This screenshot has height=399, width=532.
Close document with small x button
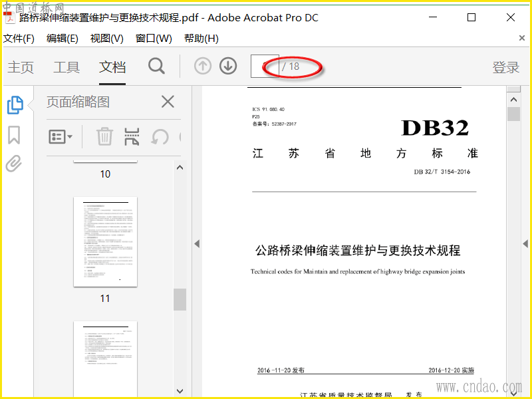coord(522,38)
